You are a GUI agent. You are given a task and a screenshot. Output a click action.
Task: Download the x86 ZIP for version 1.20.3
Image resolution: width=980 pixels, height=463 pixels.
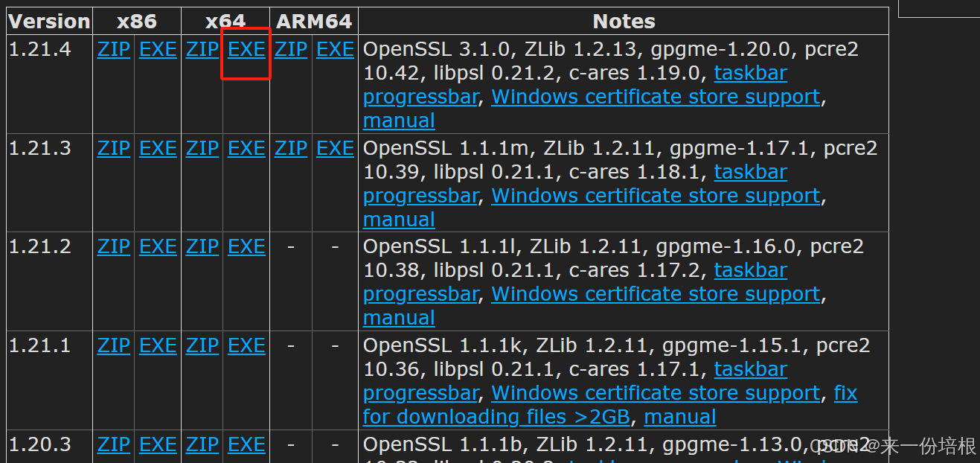coord(114,445)
